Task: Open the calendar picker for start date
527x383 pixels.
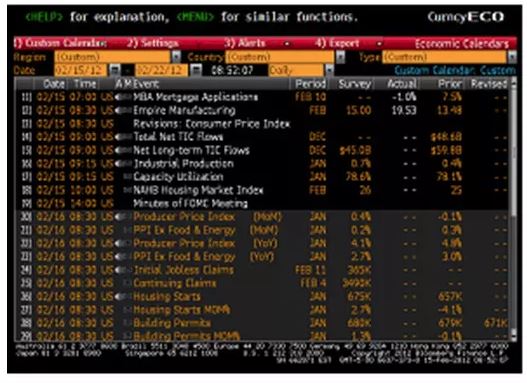Action: pyautogui.click(x=115, y=70)
